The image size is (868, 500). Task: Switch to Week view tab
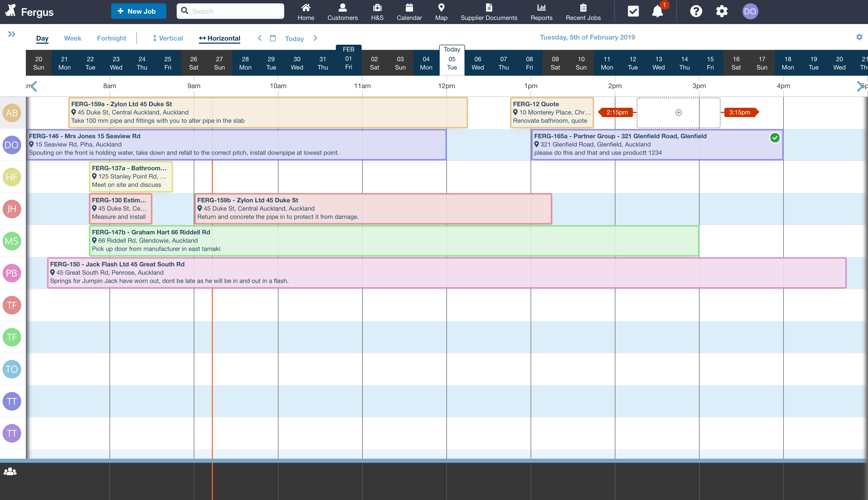[72, 38]
